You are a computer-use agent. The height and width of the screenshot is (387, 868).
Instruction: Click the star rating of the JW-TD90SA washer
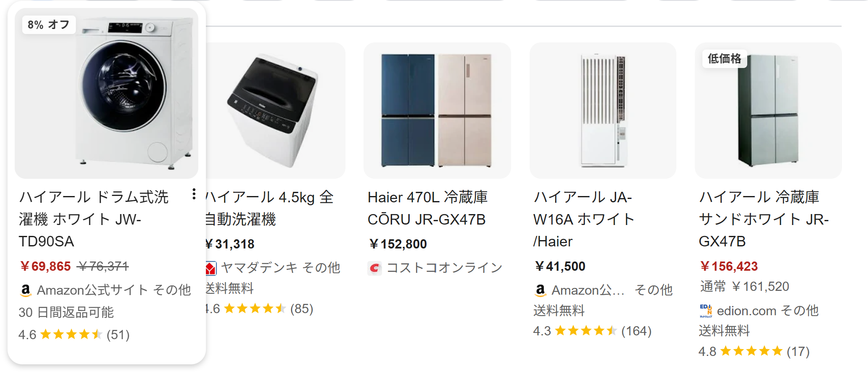point(71,335)
